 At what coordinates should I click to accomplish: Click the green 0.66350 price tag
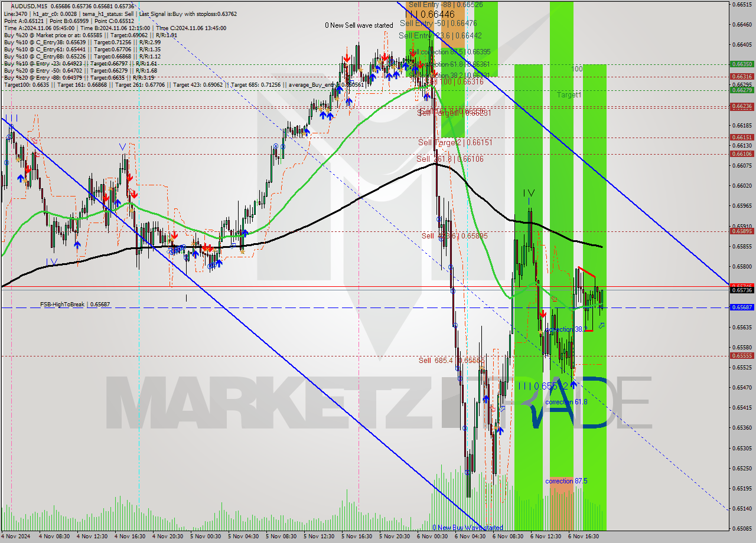click(742, 64)
